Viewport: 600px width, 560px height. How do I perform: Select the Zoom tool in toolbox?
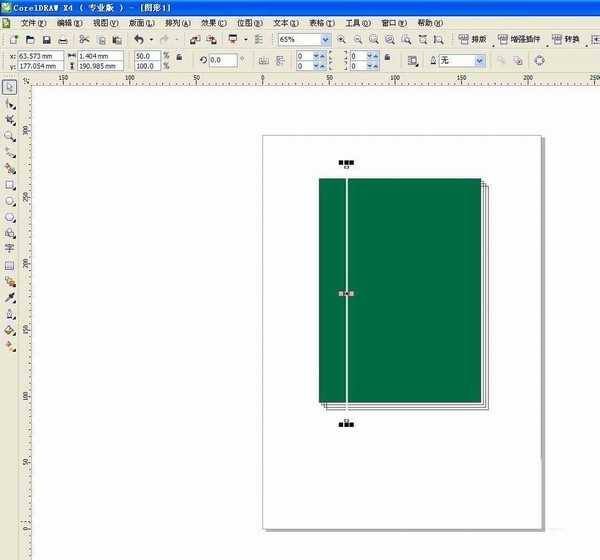tap(10, 136)
